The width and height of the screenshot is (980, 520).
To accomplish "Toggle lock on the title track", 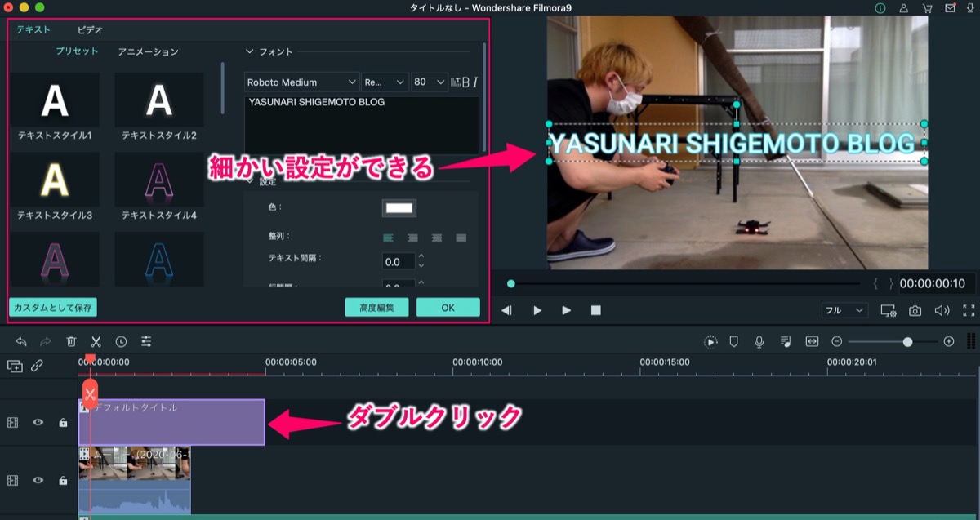I will pos(63,423).
